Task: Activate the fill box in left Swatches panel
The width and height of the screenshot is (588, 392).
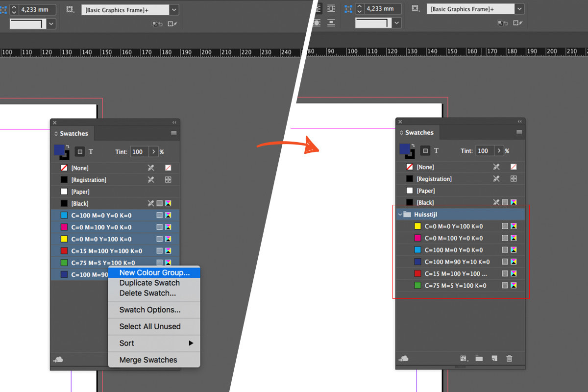Action: [60, 149]
